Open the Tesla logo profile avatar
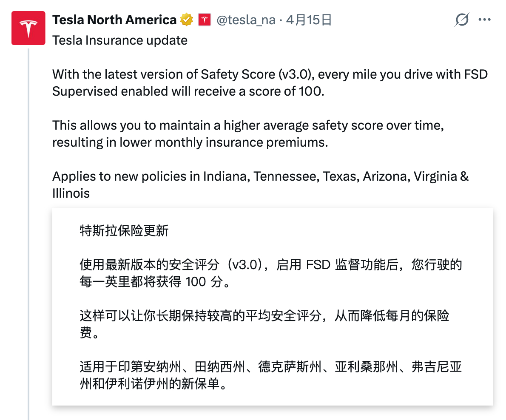 click(28, 28)
